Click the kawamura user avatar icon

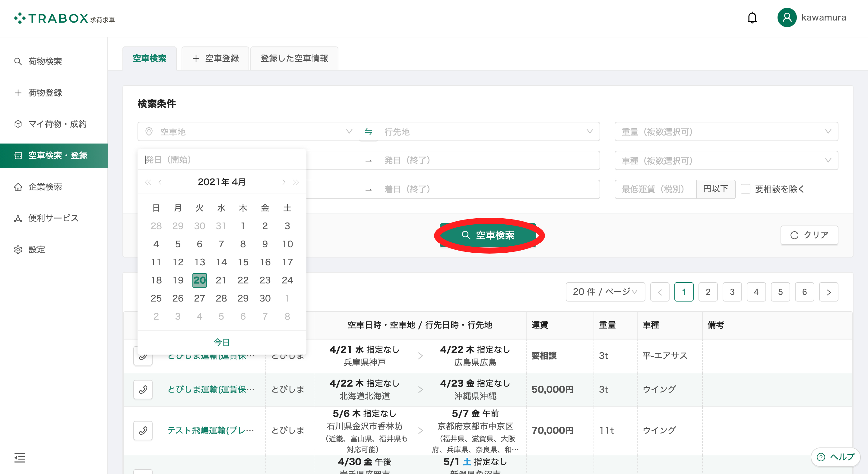[x=787, y=17]
